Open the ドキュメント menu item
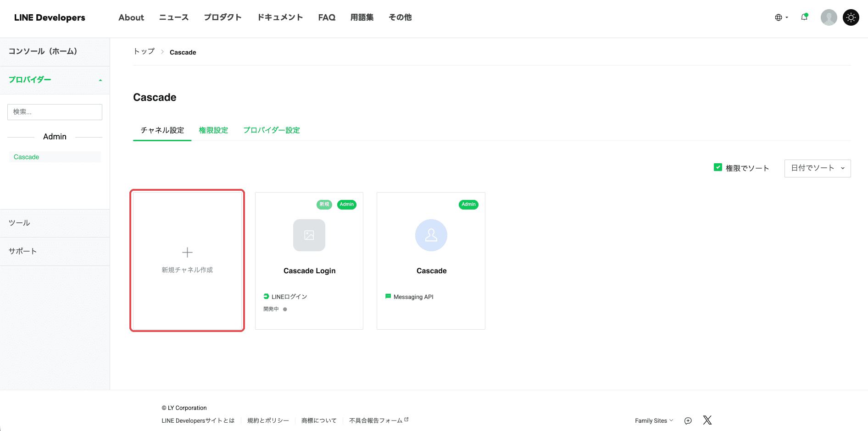 (280, 17)
